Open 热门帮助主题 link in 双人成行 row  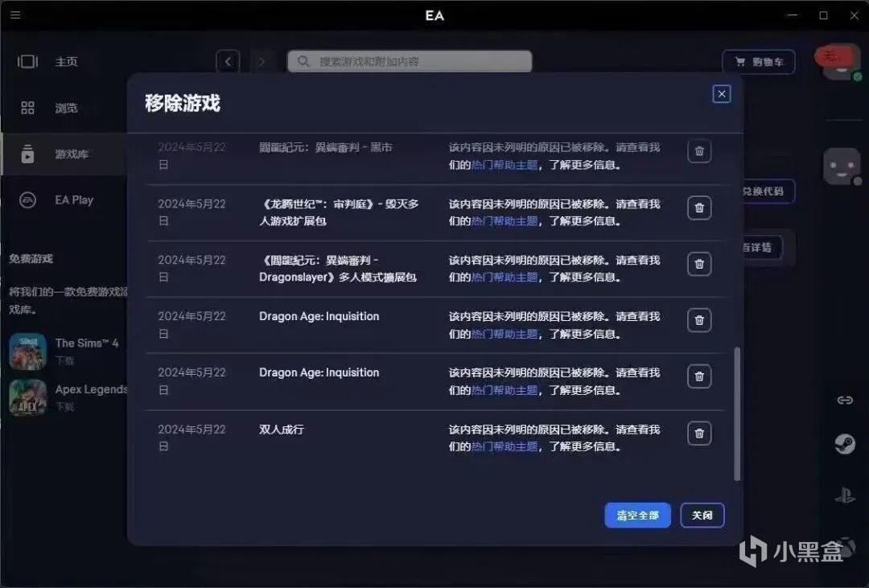click(505, 446)
